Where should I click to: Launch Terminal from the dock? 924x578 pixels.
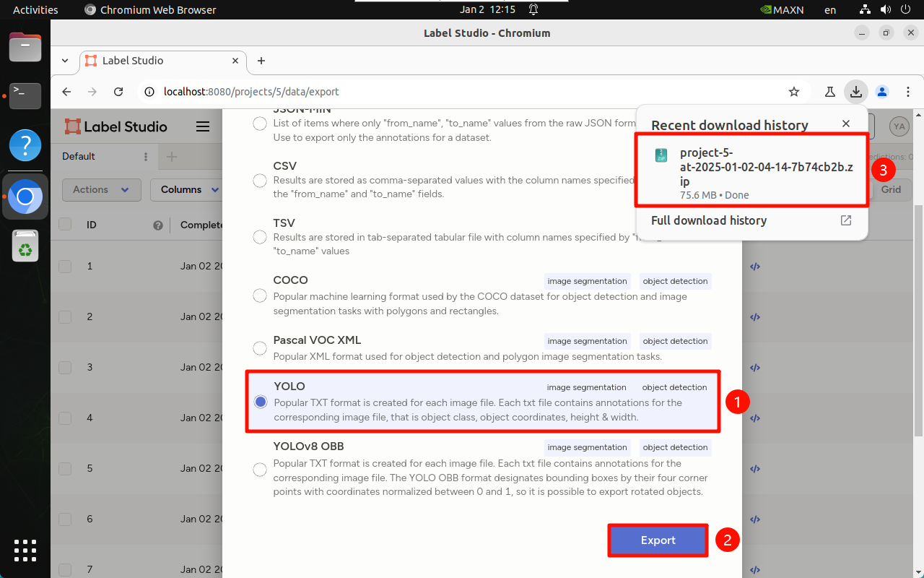point(25,95)
